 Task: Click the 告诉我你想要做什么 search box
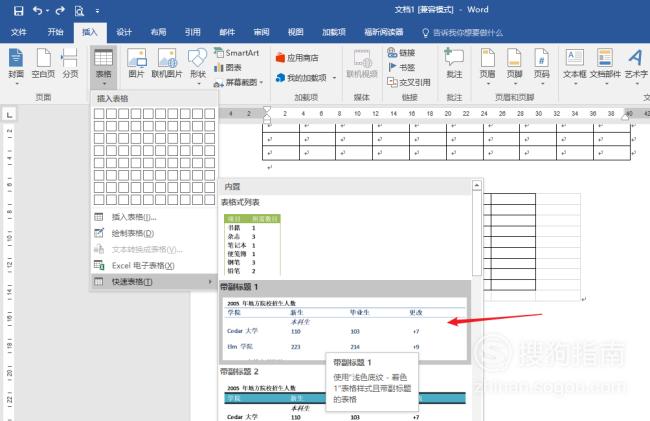463,32
